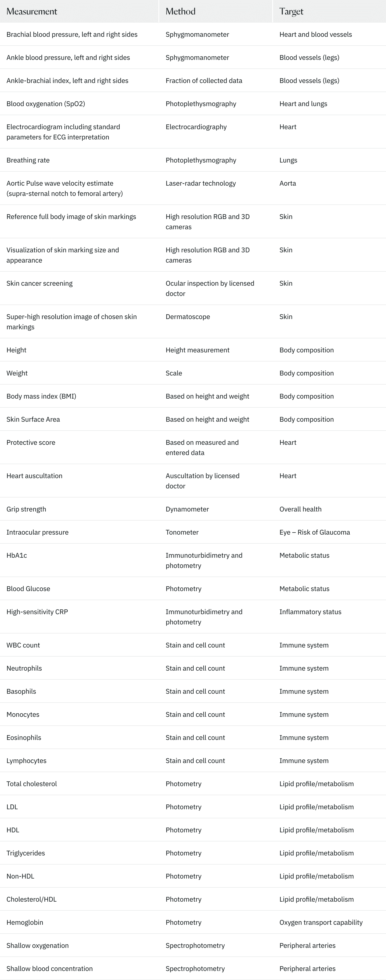Viewport: 386px width, 980px height.
Task: Click the Body mass index (BMI) cell
Action: (x=41, y=396)
